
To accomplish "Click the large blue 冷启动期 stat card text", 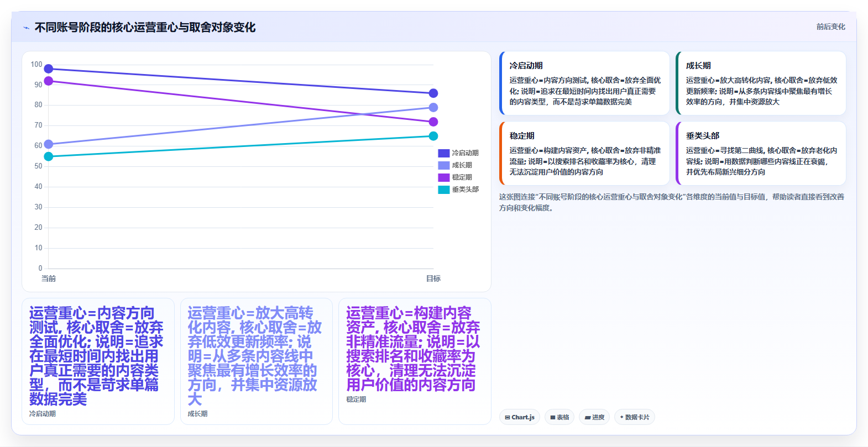I will tap(97, 356).
